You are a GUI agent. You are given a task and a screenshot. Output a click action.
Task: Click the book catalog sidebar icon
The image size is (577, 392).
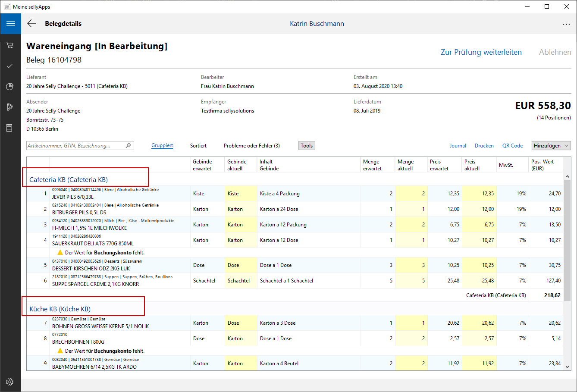pos(10,128)
